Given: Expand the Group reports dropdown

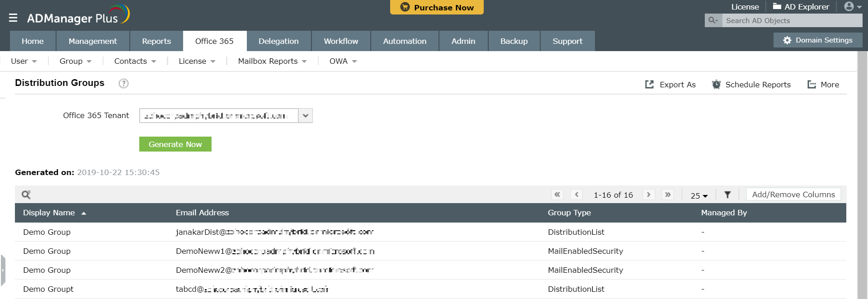Looking at the screenshot, I should [x=75, y=61].
